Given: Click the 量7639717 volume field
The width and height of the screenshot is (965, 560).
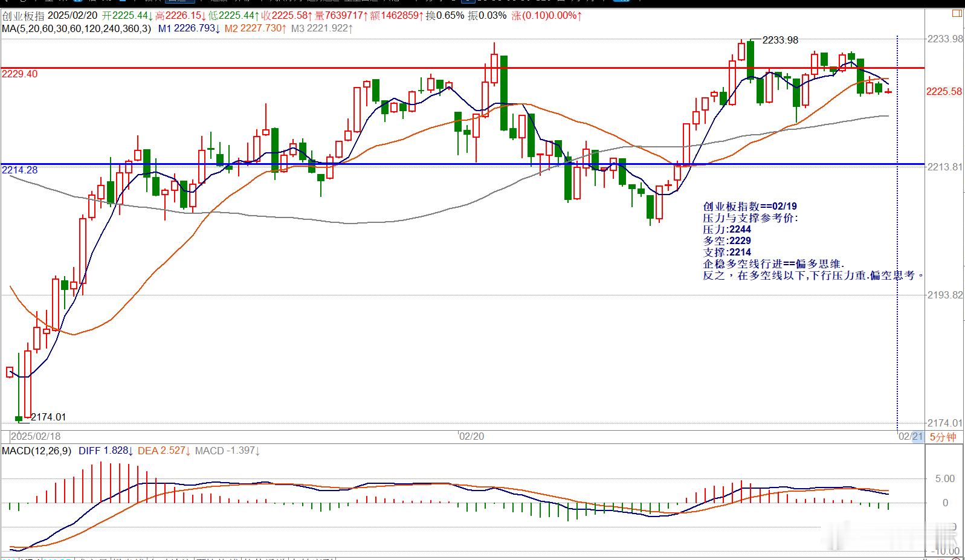Looking at the screenshot, I should pos(341,16).
